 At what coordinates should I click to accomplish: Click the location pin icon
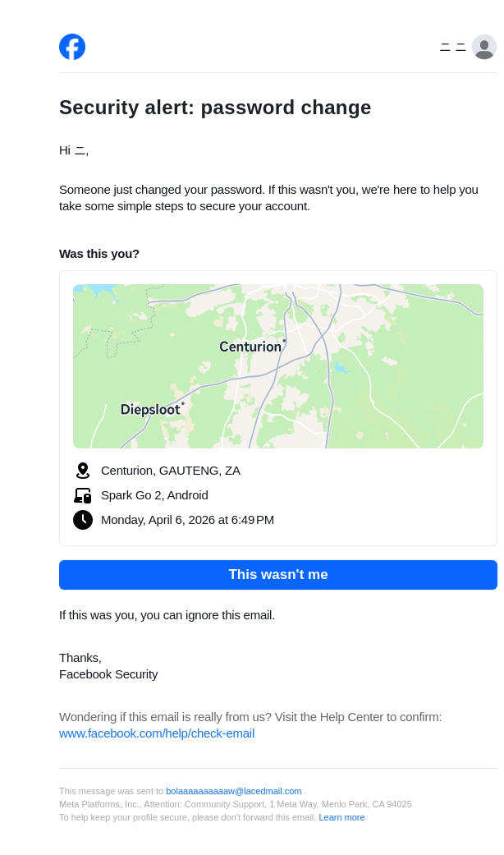(x=82, y=471)
